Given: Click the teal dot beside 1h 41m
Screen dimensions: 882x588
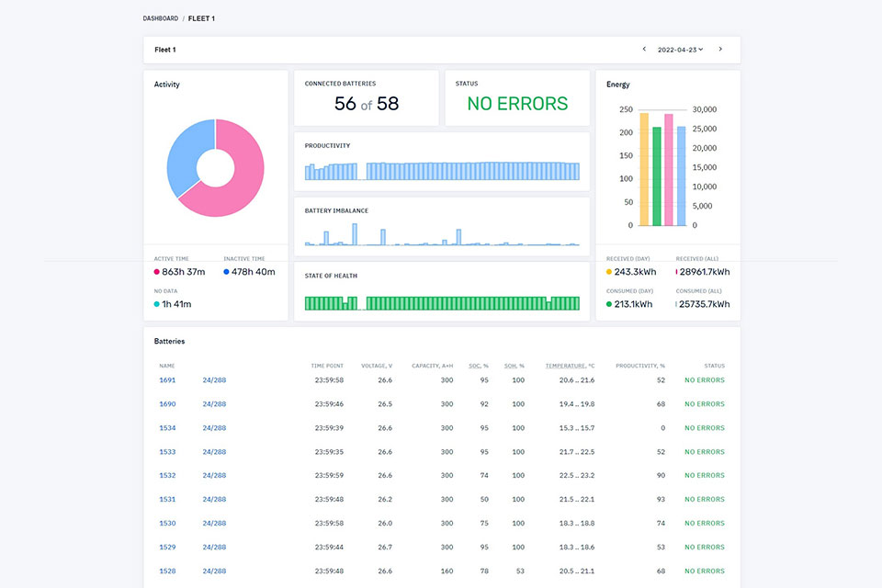Looking at the screenshot, I should pyautogui.click(x=156, y=304).
